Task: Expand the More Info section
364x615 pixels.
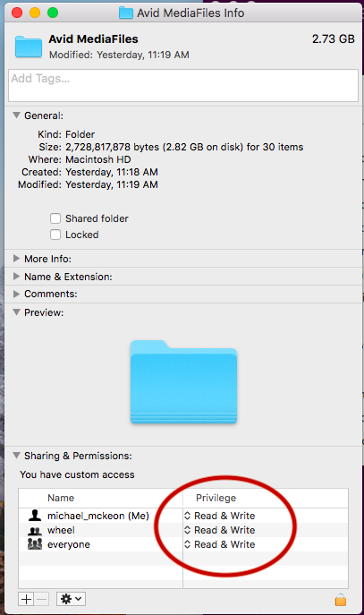Action: [16, 259]
